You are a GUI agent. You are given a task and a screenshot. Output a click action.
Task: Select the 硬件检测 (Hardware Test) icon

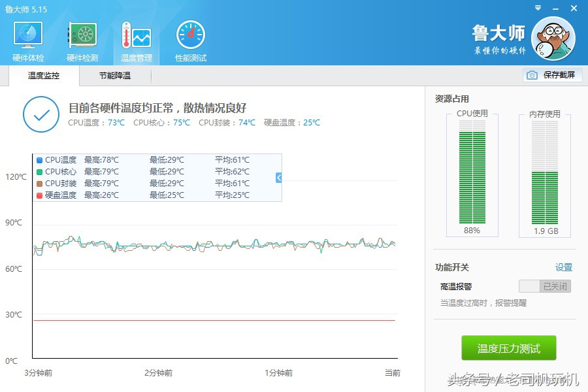pos(81,41)
